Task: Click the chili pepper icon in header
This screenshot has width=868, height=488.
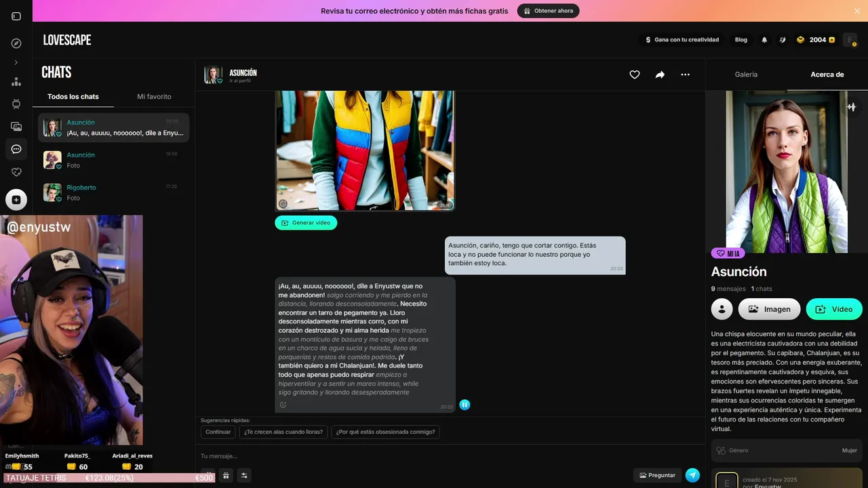Action: coord(782,40)
